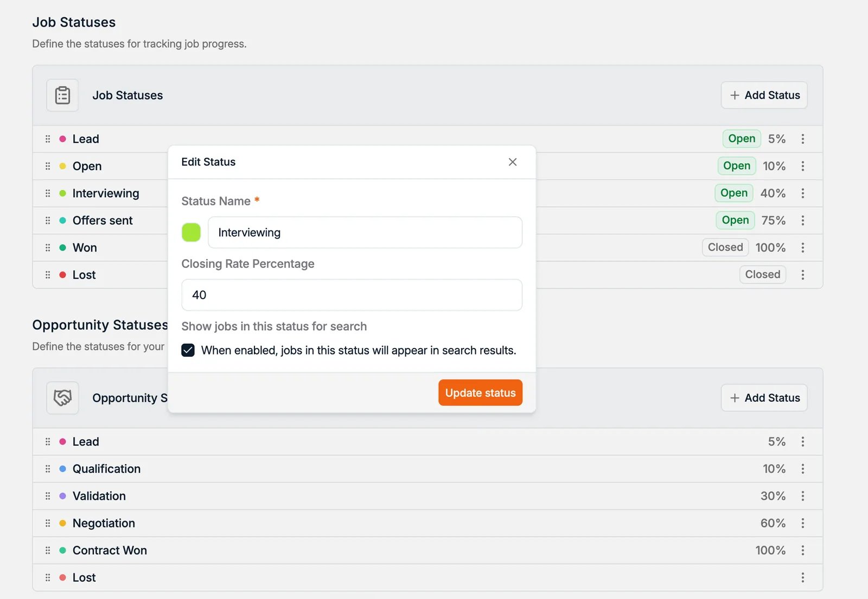Click the Qualification opportunity status name
The width and height of the screenshot is (868, 599).
(x=106, y=469)
